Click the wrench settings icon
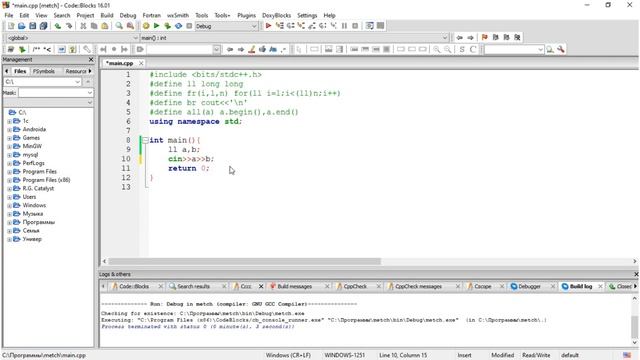640x360 pixels. [x=561, y=49]
